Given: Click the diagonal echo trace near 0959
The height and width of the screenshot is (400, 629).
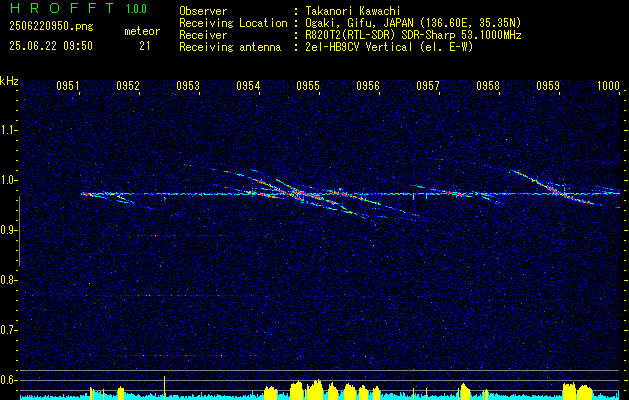Looking at the screenshot, I should pos(554,189).
